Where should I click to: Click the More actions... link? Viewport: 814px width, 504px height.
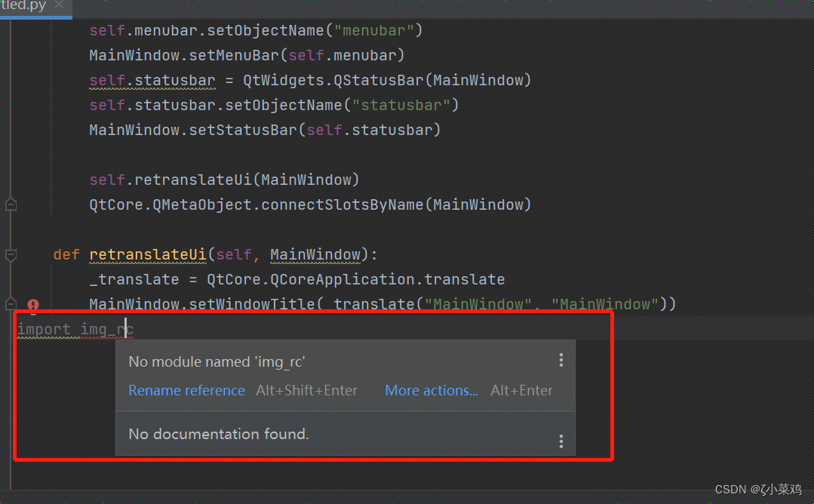click(x=432, y=390)
